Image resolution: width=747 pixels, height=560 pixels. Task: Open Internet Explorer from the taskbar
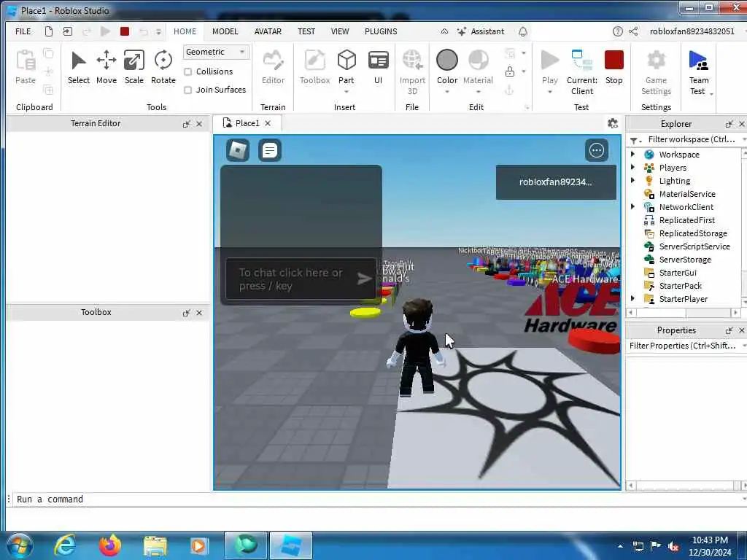[x=65, y=545]
